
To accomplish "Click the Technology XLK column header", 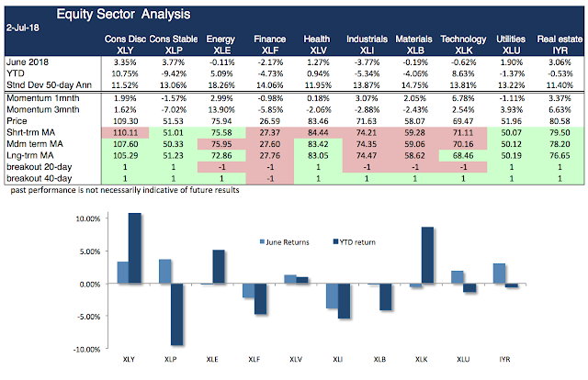I will tap(463, 43).
